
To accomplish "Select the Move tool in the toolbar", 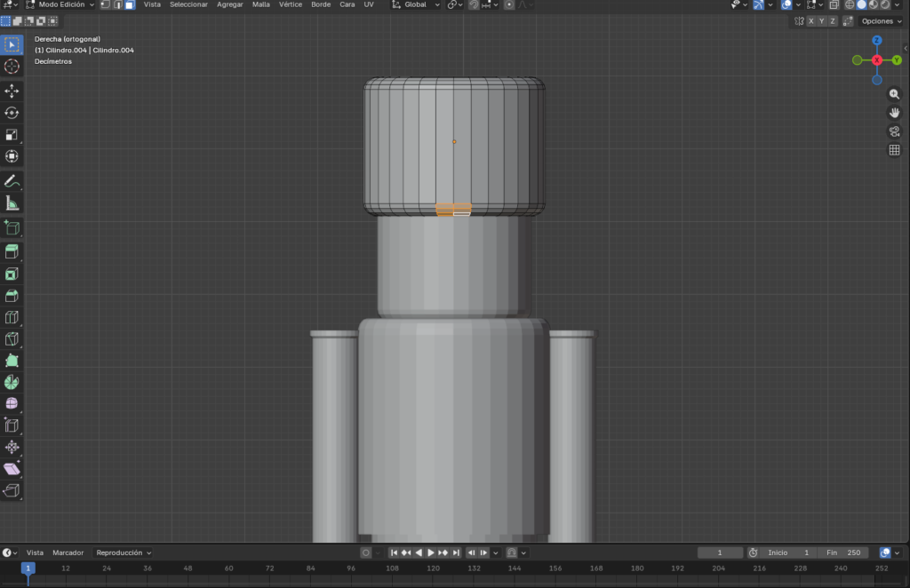I will pyautogui.click(x=12, y=91).
